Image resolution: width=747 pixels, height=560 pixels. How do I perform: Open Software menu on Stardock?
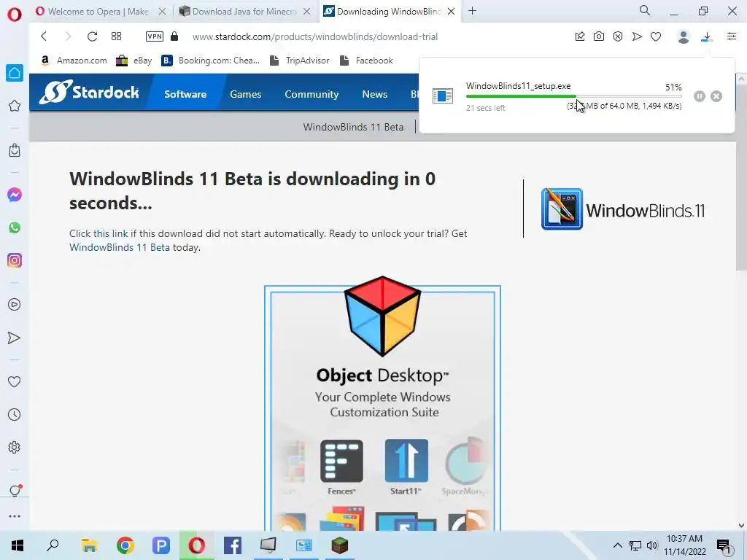(x=185, y=94)
